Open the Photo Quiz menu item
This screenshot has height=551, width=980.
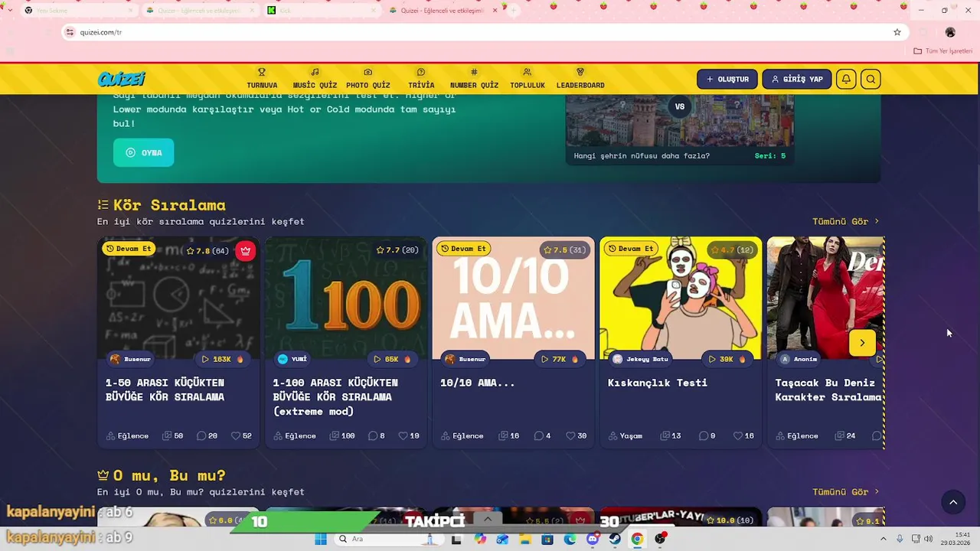368,79
